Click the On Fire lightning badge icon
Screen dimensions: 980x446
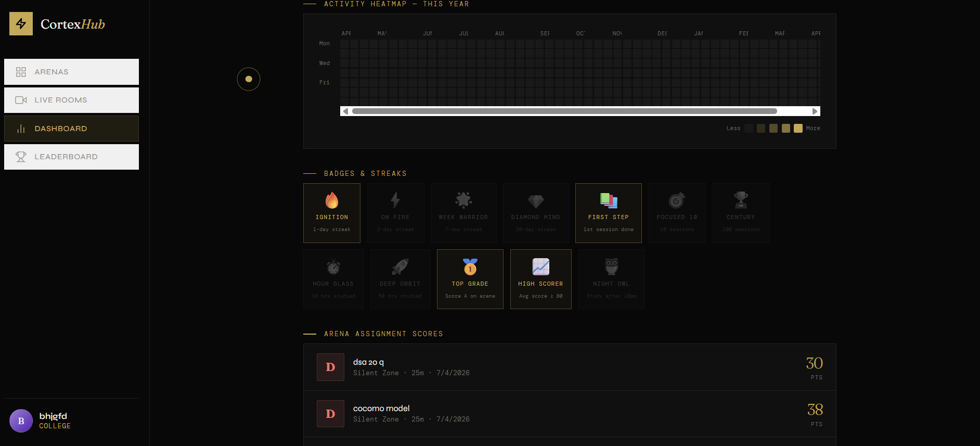(x=395, y=200)
